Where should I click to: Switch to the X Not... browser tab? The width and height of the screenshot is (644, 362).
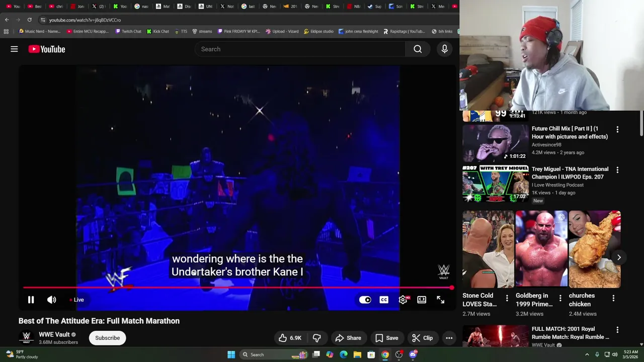click(227, 6)
